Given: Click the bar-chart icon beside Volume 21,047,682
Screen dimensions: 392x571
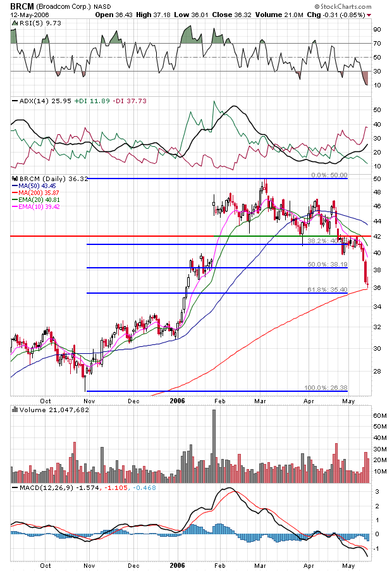Looking at the screenshot, I should [15, 410].
